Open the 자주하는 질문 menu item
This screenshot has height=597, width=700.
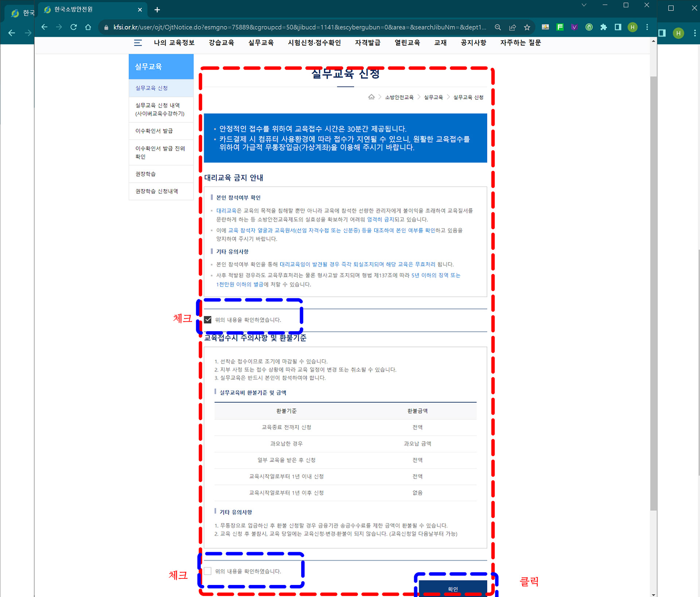click(520, 43)
